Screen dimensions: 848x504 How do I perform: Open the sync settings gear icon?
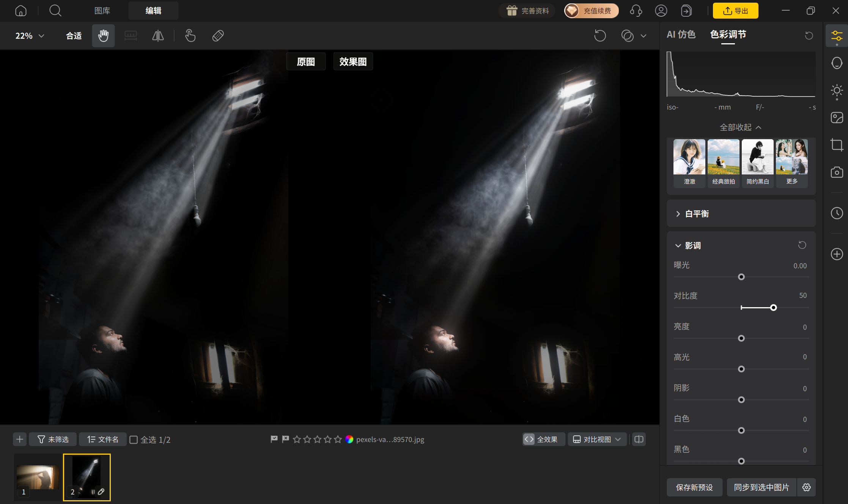click(807, 487)
